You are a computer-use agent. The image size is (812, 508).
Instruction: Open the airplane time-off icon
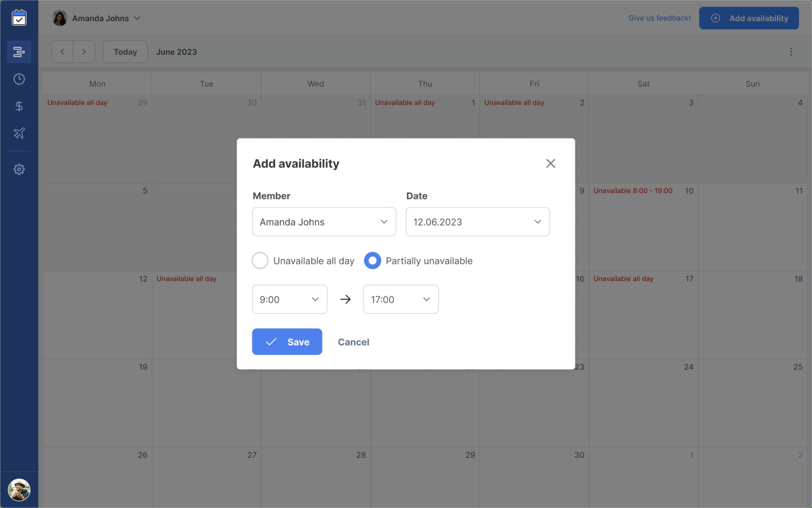19,133
